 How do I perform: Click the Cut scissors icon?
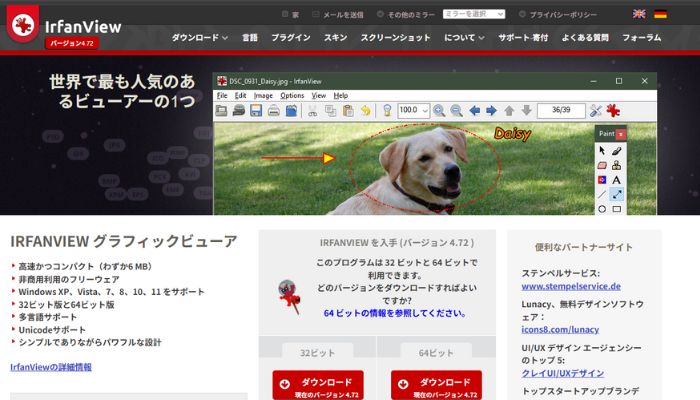tap(312, 110)
